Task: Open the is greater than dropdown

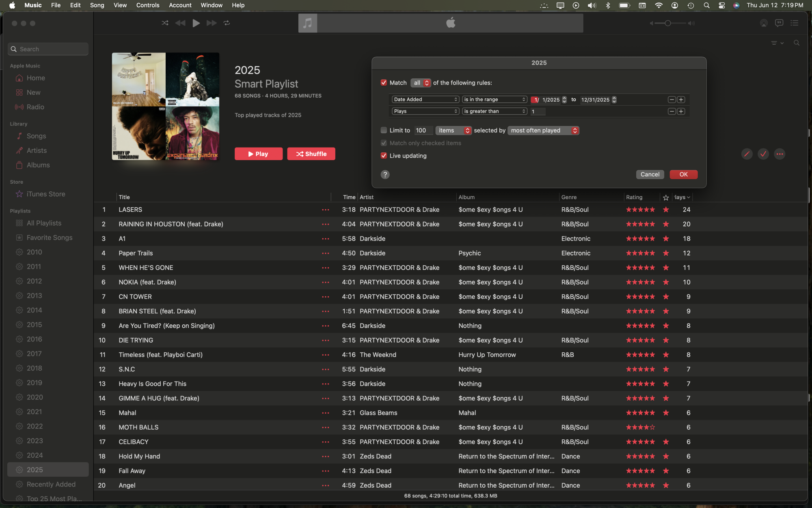Action: pos(494,111)
